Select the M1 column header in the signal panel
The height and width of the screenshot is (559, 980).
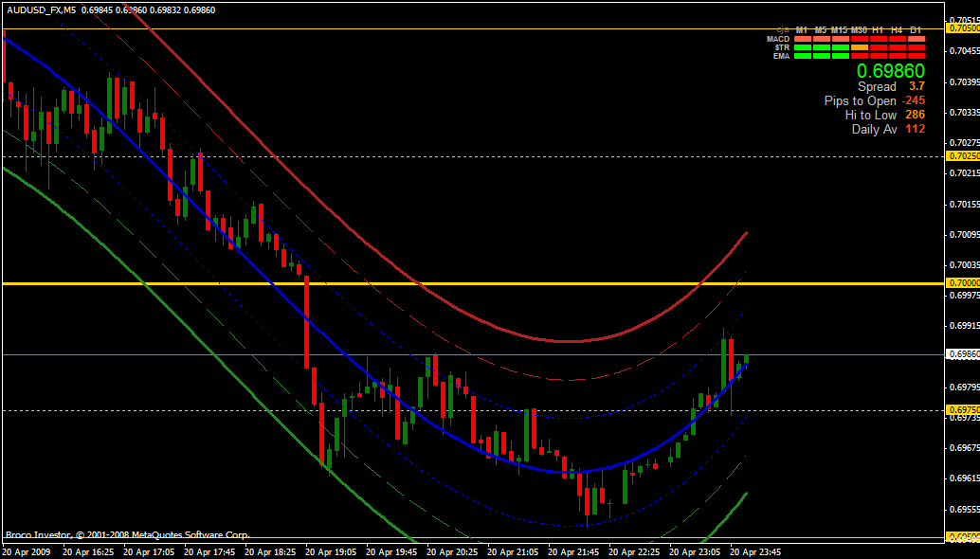(x=802, y=30)
